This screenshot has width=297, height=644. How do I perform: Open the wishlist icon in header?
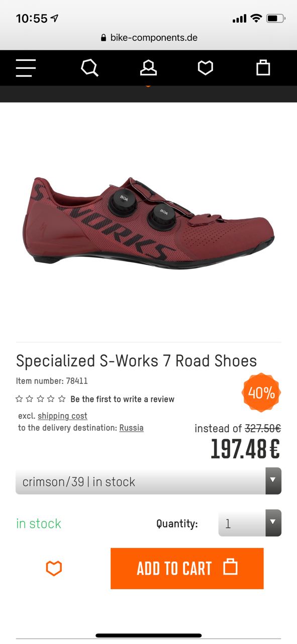tap(205, 68)
